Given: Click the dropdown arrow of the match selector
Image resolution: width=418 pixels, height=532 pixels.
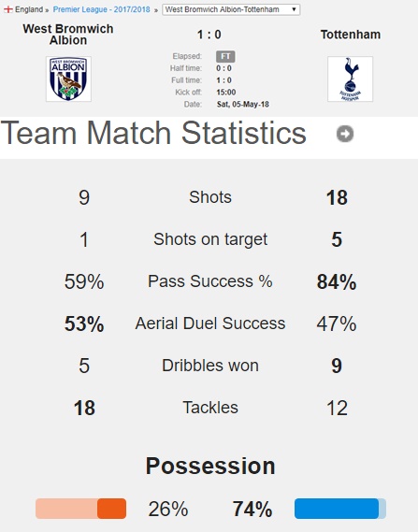Looking at the screenshot, I should click(294, 9).
